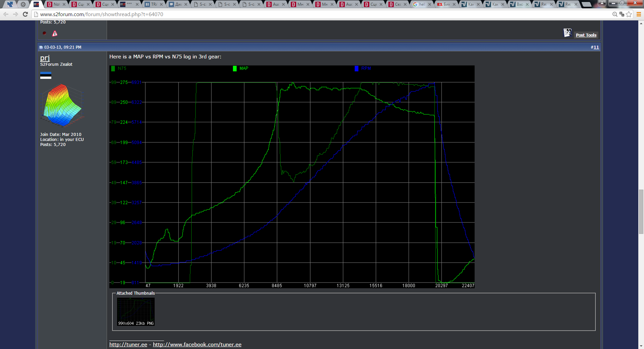Open post permalink #11
Image resolution: width=644 pixels, height=349 pixels.
595,47
